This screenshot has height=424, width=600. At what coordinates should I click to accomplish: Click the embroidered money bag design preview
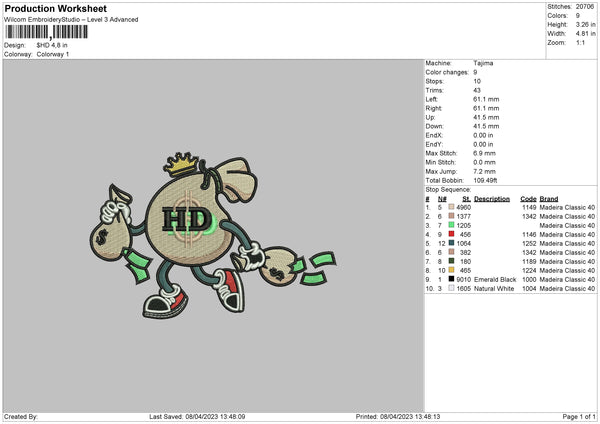pyautogui.click(x=213, y=235)
